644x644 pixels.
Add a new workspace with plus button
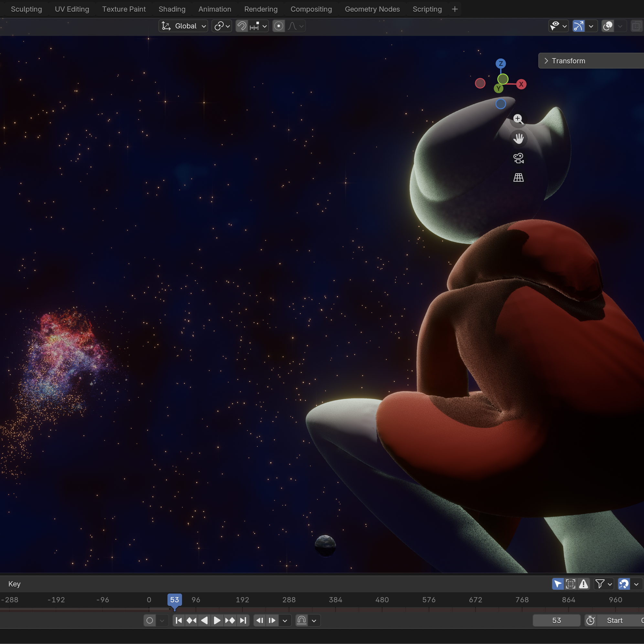coord(455,9)
